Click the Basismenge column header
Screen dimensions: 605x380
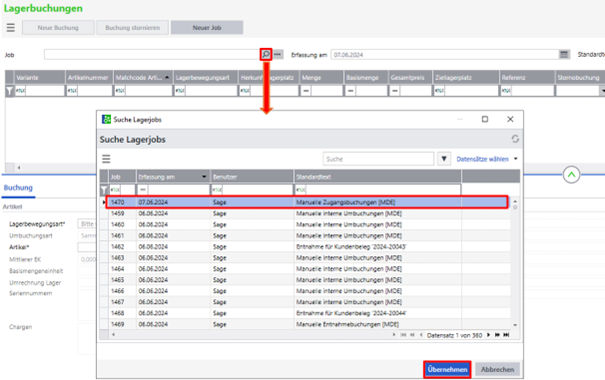tap(366, 78)
